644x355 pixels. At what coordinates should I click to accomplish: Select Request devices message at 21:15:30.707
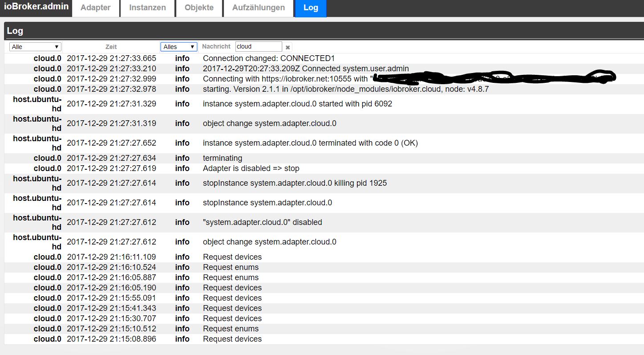[x=232, y=318]
